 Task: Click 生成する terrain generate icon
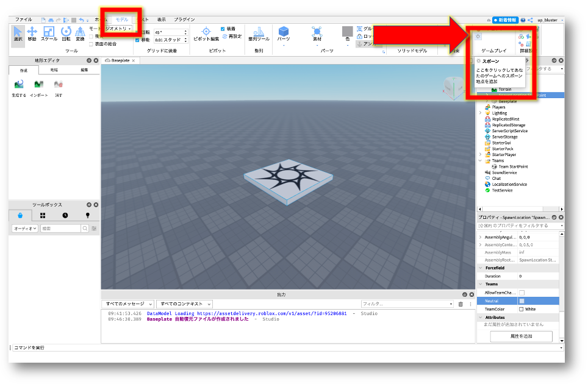coord(19,84)
